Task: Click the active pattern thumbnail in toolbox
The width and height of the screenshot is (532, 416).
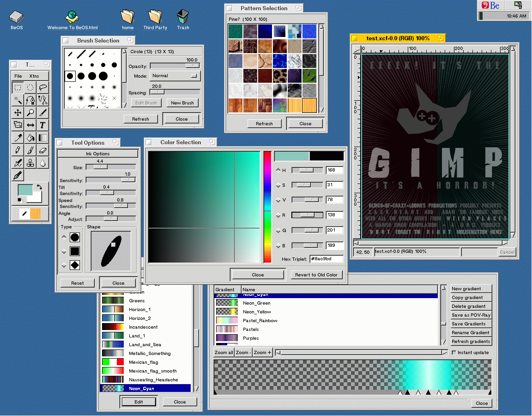Action: 35,214
